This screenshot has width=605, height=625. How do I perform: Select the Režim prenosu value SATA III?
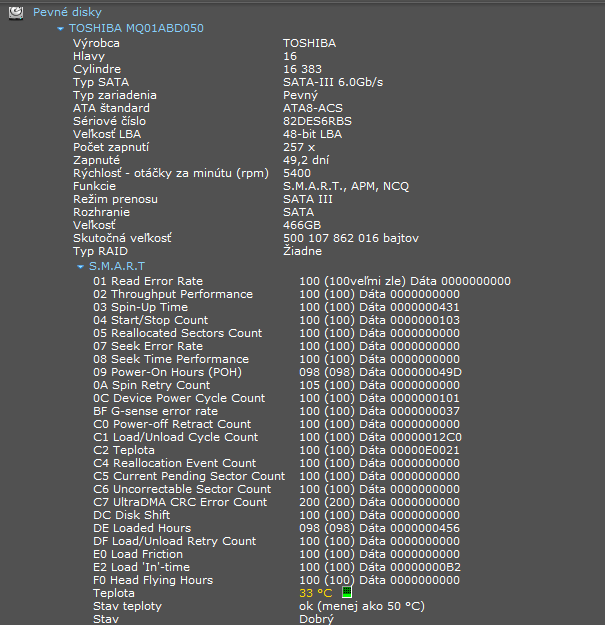click(308, 199)
